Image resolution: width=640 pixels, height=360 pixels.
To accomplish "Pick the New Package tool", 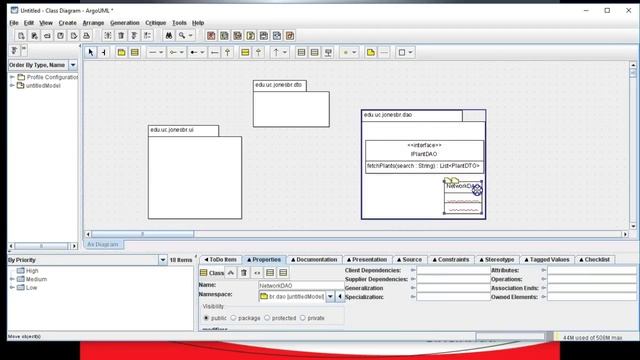I will pos(121,52).
